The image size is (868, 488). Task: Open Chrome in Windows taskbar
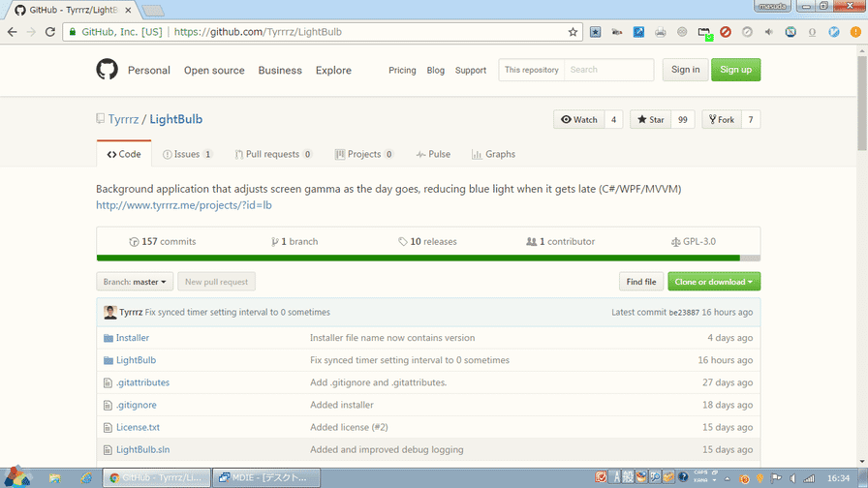[157, 477]
